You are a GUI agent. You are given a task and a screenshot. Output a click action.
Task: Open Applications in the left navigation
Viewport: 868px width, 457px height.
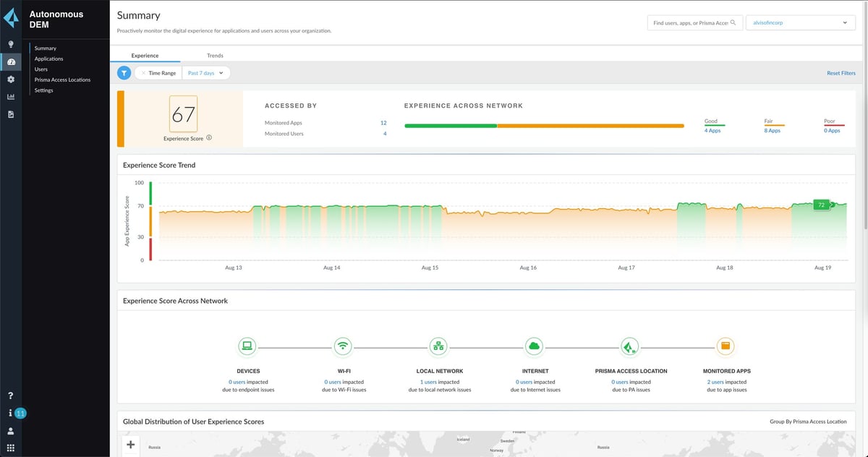coord(48,59)
